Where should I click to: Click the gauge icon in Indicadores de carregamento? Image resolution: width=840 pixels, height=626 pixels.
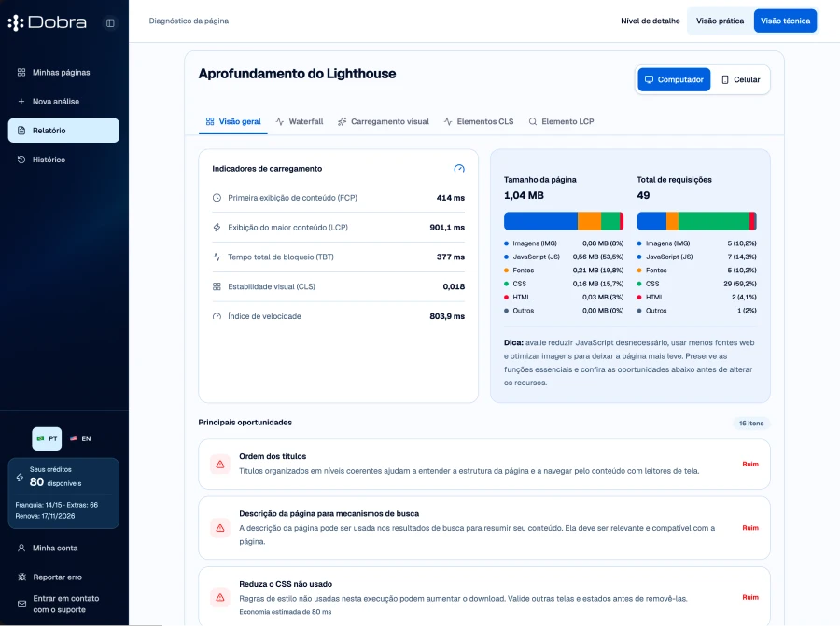point(459,169)
